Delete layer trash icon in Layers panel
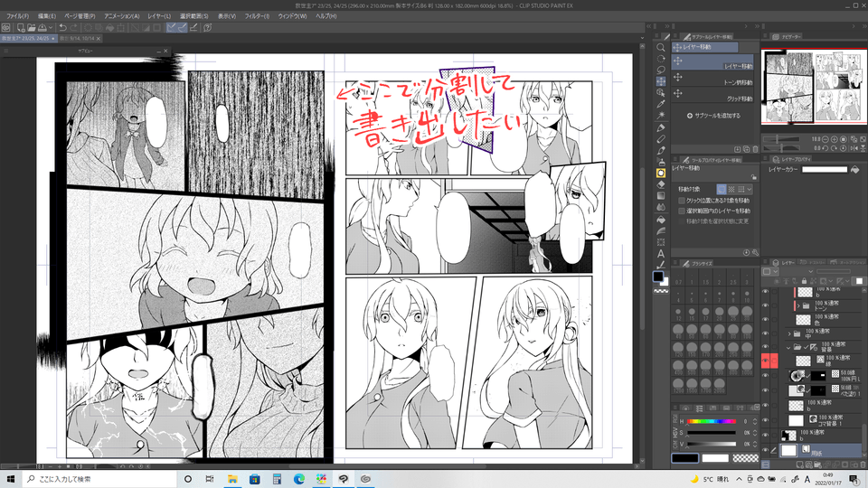 click(862, 465)
